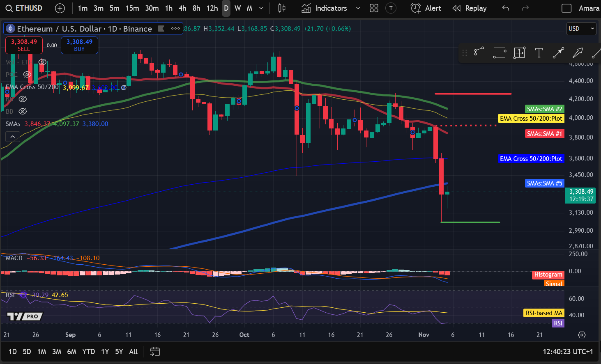Open the symbol search magnifier
Image resolution: width=601 pixels, height=364 pixels.
click(x=9, y=8)
